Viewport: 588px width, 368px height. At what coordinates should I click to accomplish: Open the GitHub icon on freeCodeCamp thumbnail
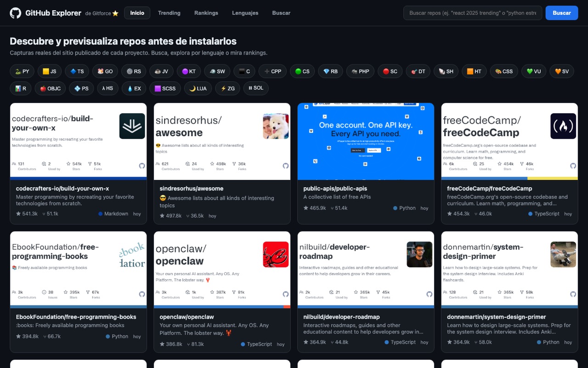pyautogui.click(x=573, y=166)
